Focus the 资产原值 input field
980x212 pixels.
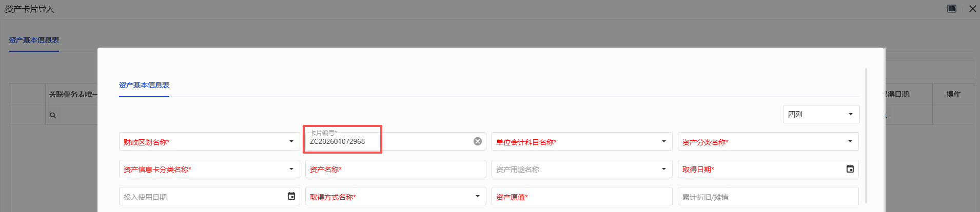(x=581, y=197)
